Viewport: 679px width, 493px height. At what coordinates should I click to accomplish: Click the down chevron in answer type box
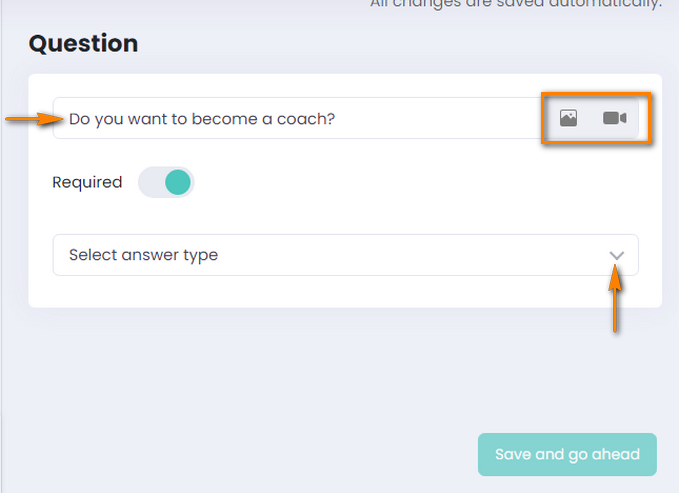(617, 255)
